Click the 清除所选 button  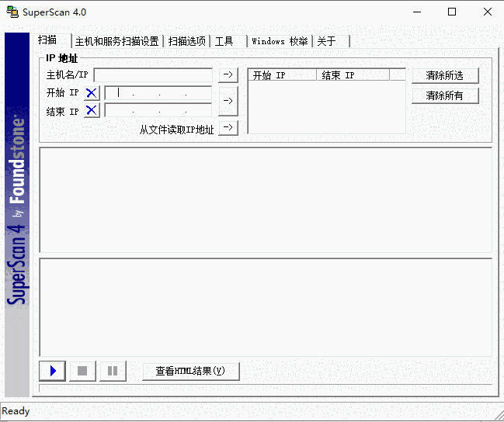click(445, 75)
